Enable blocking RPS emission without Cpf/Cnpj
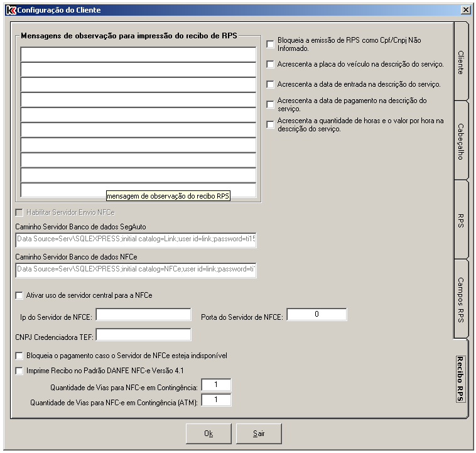Viewport: 476px width, 453px height. [271, 44]
